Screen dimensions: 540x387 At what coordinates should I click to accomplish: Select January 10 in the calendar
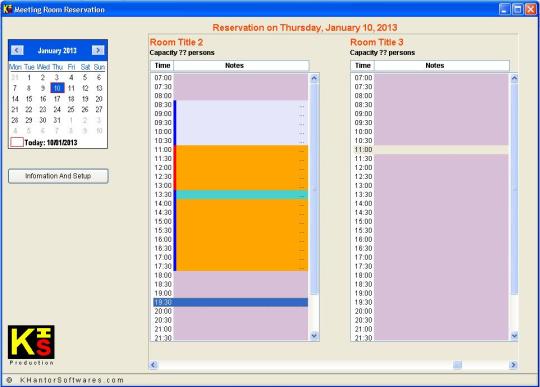(x=57, y=88)
